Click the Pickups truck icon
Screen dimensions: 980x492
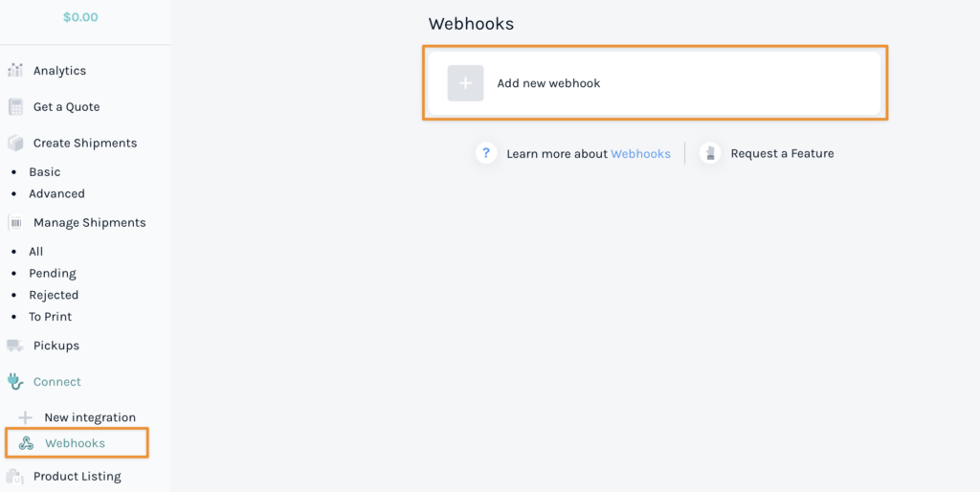pos(15,346)
